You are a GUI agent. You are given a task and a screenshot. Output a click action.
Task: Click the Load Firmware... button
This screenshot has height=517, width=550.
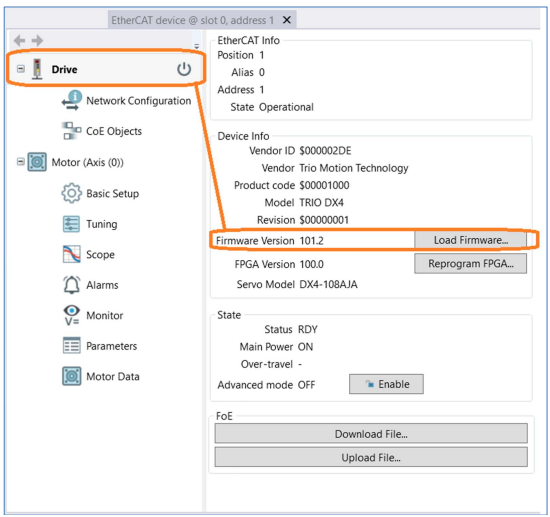click(470, 240)
